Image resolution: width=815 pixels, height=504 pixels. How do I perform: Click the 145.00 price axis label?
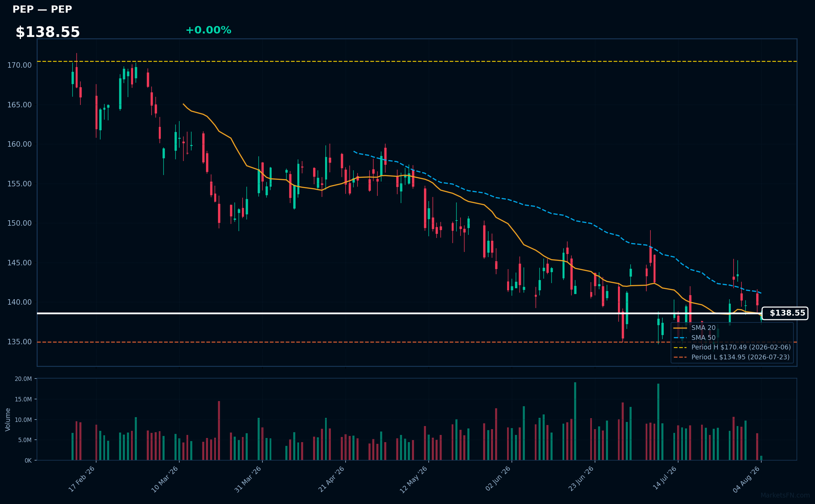(x=20, y=263)
